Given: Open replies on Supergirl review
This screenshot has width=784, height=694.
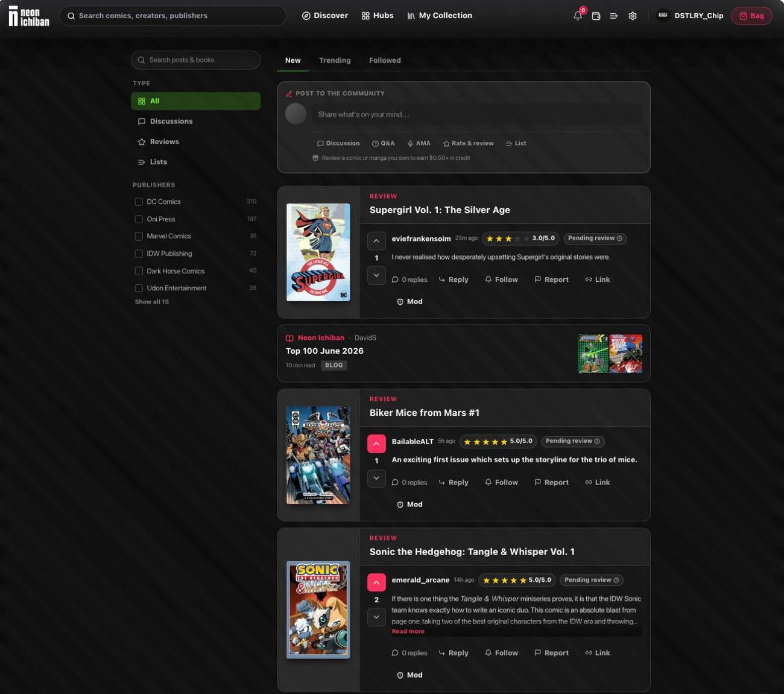Looking at the screenshot, I should [x=409, y=279].
